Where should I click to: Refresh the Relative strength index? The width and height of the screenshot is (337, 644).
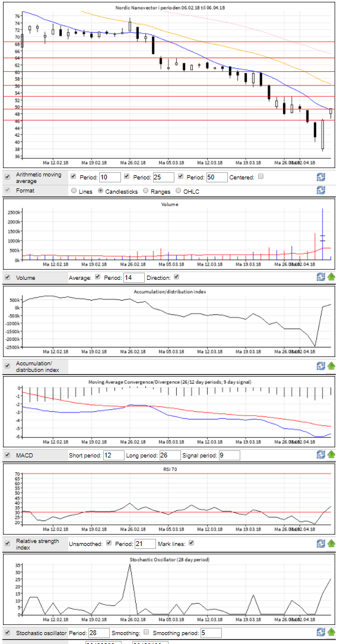click(x=321, y=544)
